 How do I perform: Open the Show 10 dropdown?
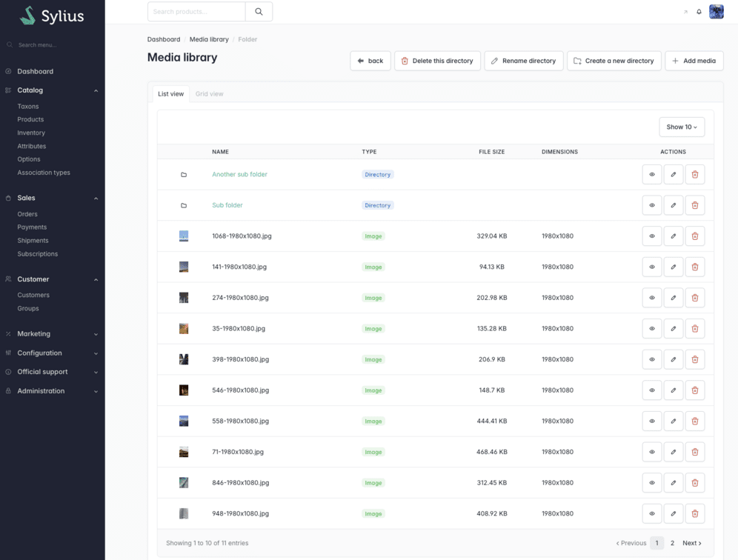click(682, 127)
